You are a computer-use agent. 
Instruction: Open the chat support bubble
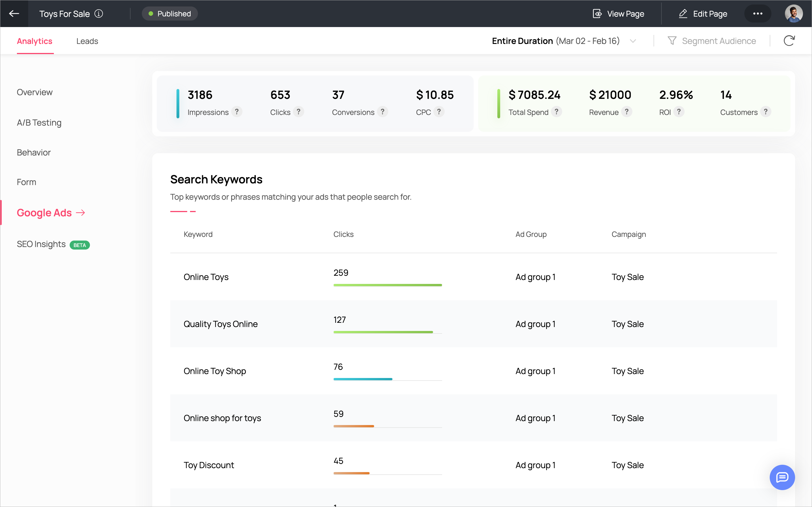pyautogui.click(x=782, y=477)
